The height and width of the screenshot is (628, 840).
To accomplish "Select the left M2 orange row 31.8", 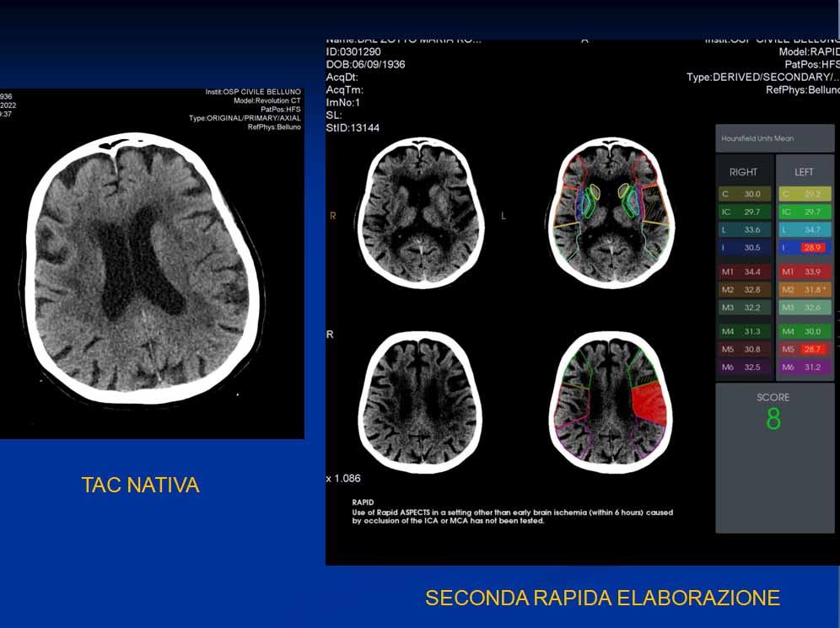I will 805,290.
